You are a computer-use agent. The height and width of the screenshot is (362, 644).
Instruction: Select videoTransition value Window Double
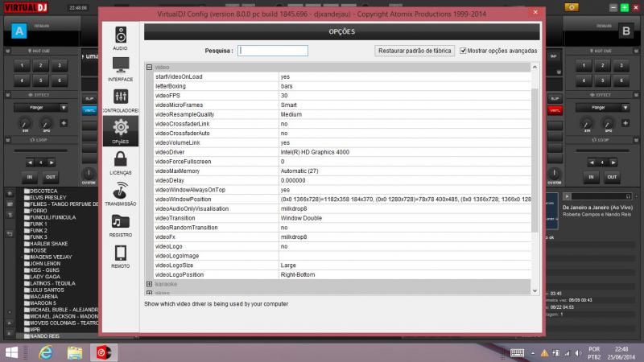[301, 218]
